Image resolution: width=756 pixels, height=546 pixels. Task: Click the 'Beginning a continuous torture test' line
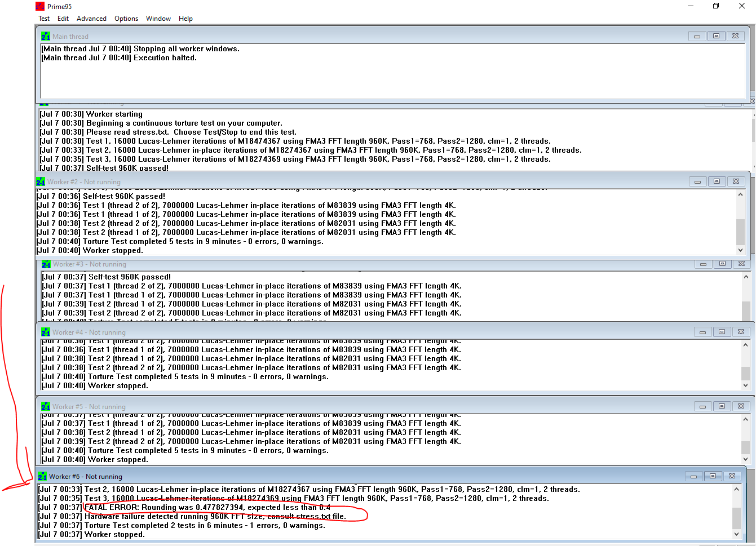[161, 123]
